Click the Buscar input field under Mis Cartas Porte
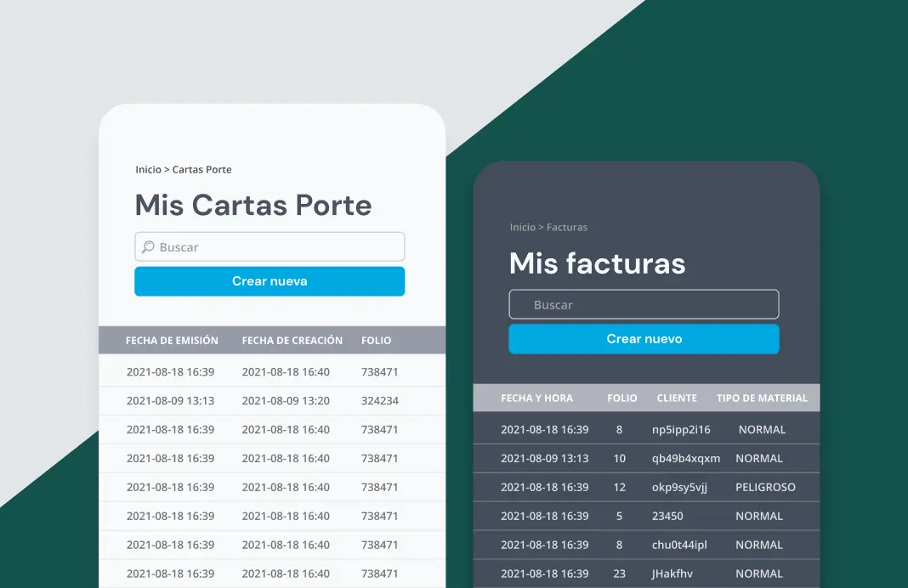The width and height of the screenshot is (908, 588). coord(269,246)
